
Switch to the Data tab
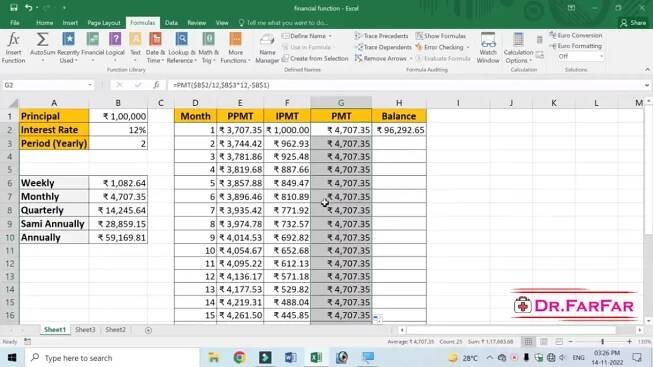pyautogui.click(x=171, y=23)
